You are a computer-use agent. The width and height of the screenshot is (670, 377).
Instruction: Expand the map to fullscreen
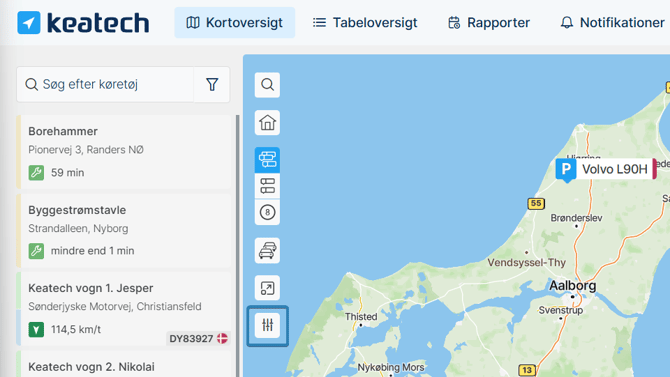click(x=267, y=288)
